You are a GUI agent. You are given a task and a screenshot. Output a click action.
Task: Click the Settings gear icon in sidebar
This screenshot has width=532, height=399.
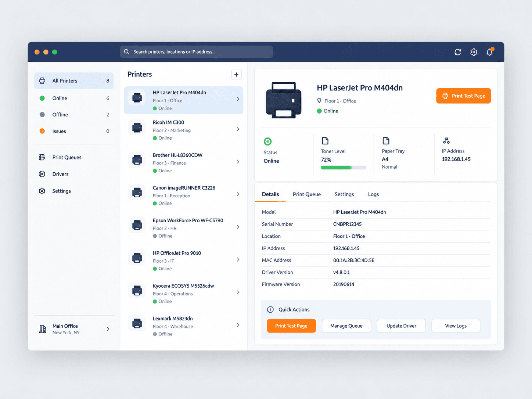click(42, 191)
